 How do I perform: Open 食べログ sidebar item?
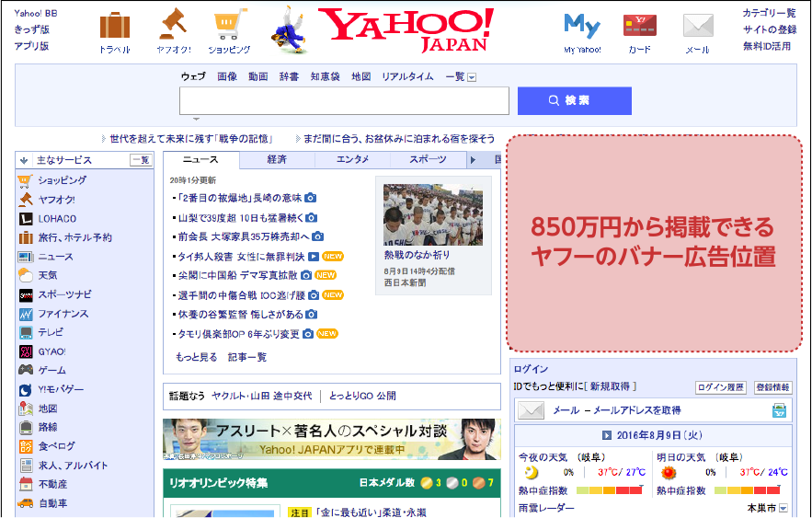tap(56, 446)
